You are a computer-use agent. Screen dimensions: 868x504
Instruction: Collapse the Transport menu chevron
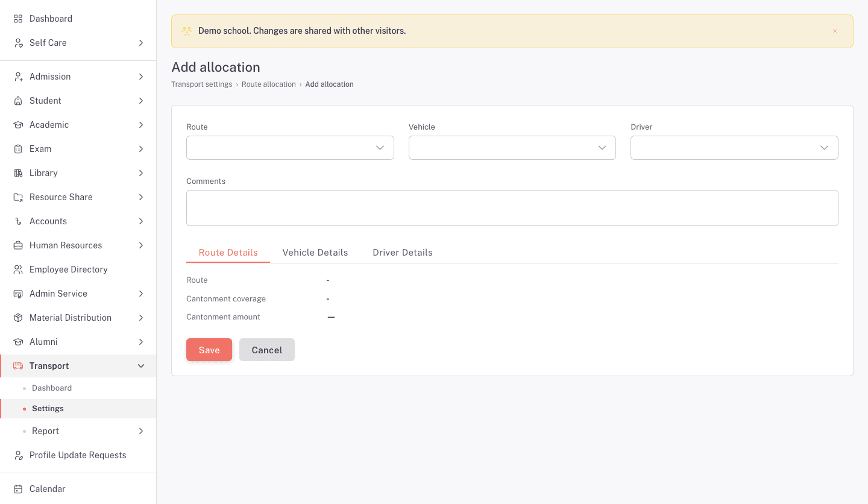pyautogui.click(x=141, y=366)
